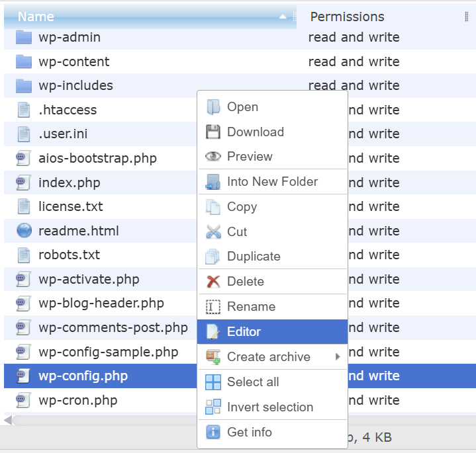Viewport: 476px width, 453px height.
Task: Select the .user.ini file name
Action: point(63,134)
